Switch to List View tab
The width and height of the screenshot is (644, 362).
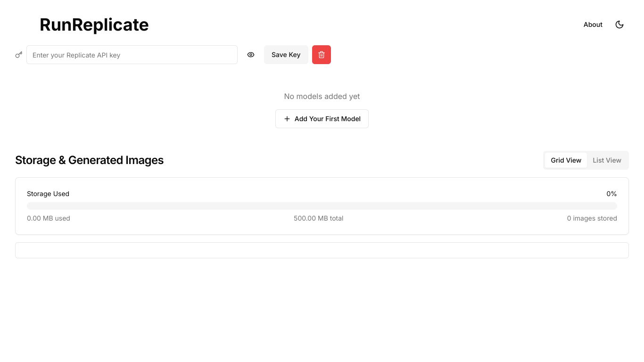click(607, 160)
